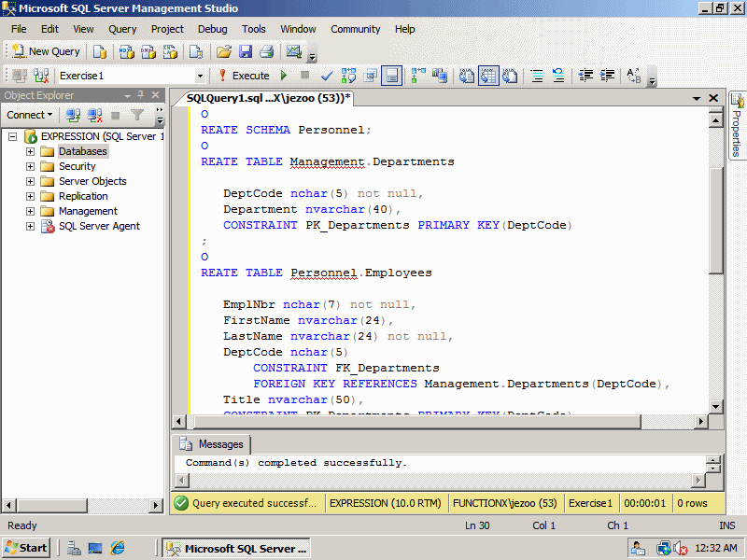Click Object Explorer stop icon
This screenshot has height=560, width=747.
[115, 115]
